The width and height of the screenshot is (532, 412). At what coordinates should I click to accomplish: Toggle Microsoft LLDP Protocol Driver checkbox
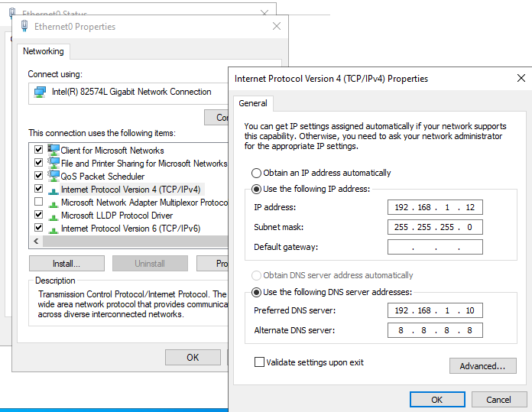coord(39,215)
